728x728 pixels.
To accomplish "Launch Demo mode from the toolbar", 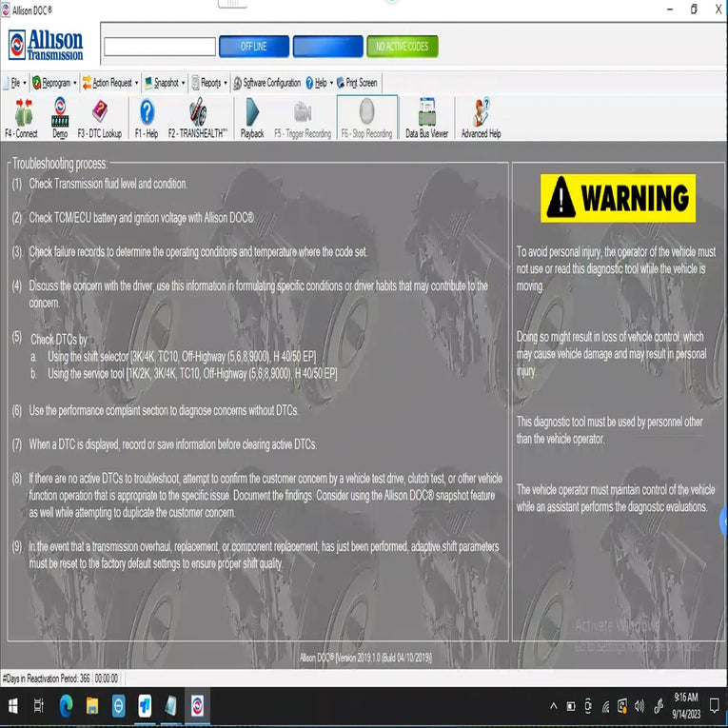I will pos(60,117).
